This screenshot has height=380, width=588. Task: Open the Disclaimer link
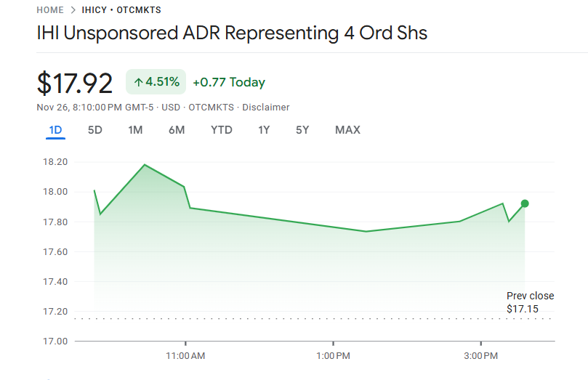266,107
